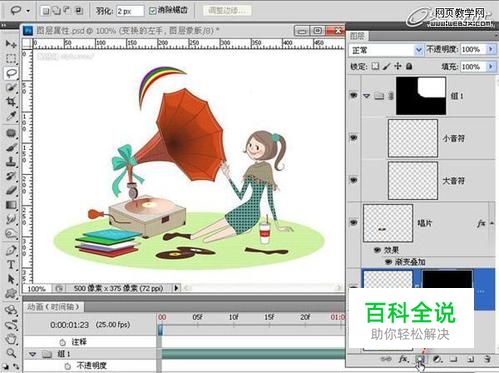Screen dimensions: 499x373
Task: Click the Delete Layer trash icon
Action: pyautogui.click(x=487, y=359)
